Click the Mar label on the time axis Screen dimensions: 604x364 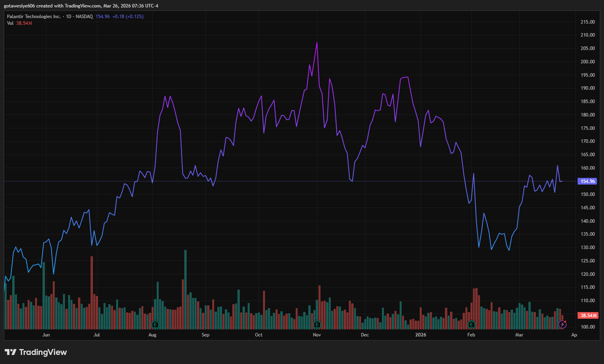click(x=518, y=334)
